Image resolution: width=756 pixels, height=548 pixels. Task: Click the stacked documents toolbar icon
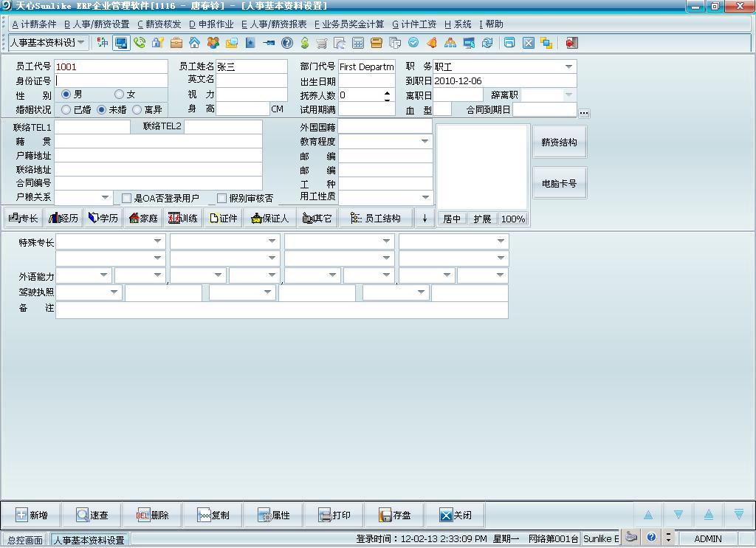click(x=395, y=43)
